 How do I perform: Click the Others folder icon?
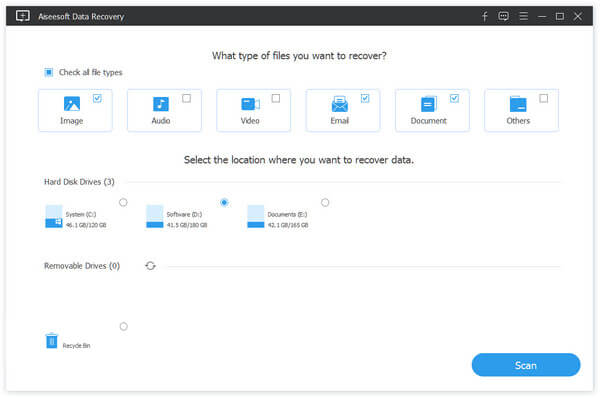point(518,104)
